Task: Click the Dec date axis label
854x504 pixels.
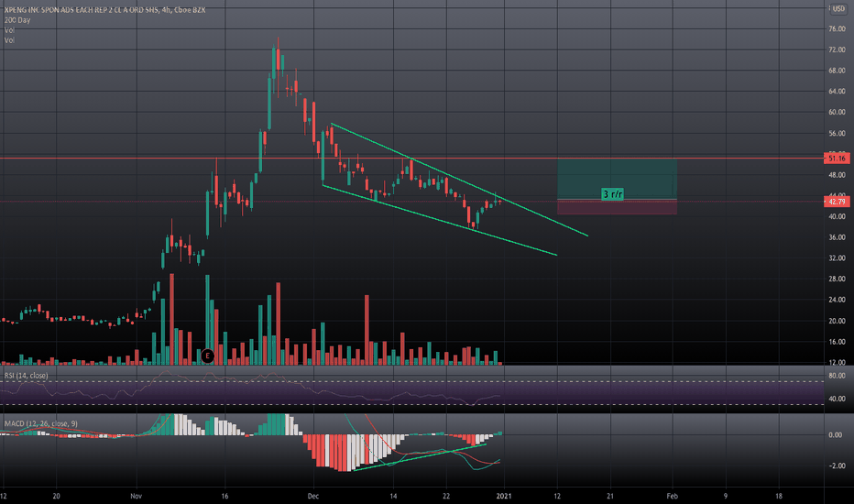Action: (x=313, y=496)
